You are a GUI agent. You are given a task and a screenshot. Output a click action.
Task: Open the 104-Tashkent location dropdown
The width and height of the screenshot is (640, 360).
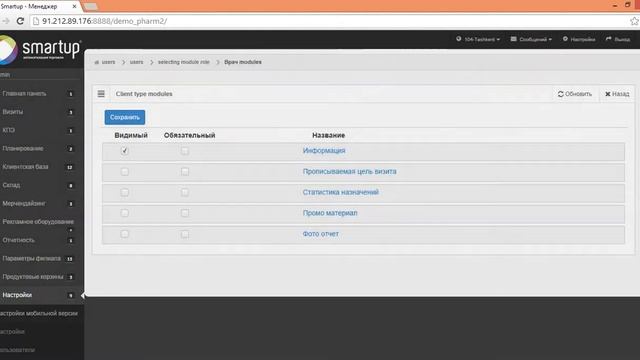click(x=478, y=39)
